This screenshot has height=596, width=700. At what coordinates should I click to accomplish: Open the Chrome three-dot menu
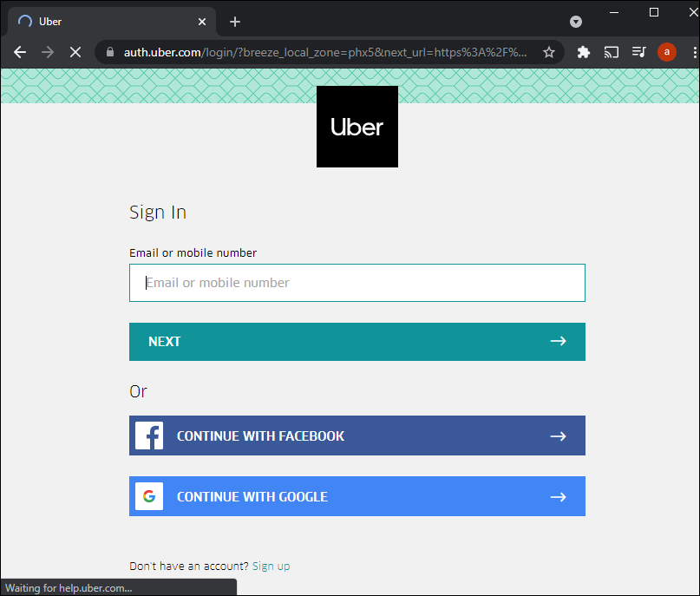pos(694,52)
